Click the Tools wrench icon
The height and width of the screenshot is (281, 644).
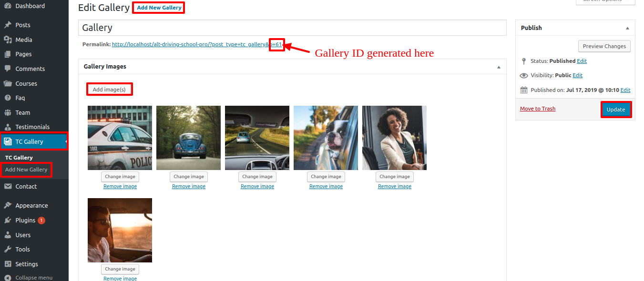pyautogui.click(x=8, y=249)
